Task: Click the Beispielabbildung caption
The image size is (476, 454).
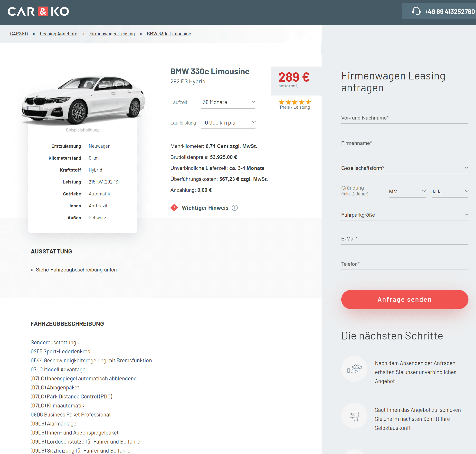Action: click(x=83, y=130)
